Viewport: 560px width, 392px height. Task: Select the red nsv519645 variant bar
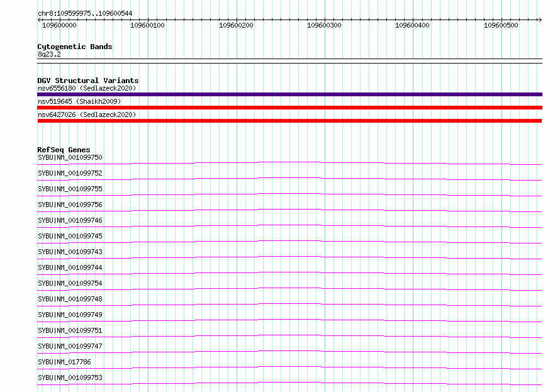tap(289, 108)
